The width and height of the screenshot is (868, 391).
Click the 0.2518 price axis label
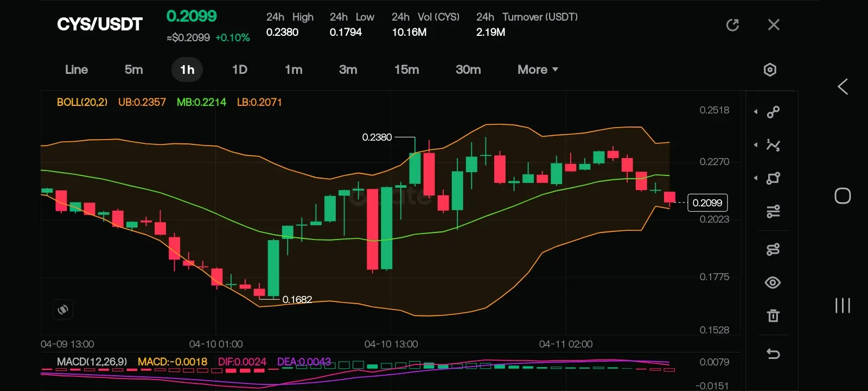(x=714, y=110)
